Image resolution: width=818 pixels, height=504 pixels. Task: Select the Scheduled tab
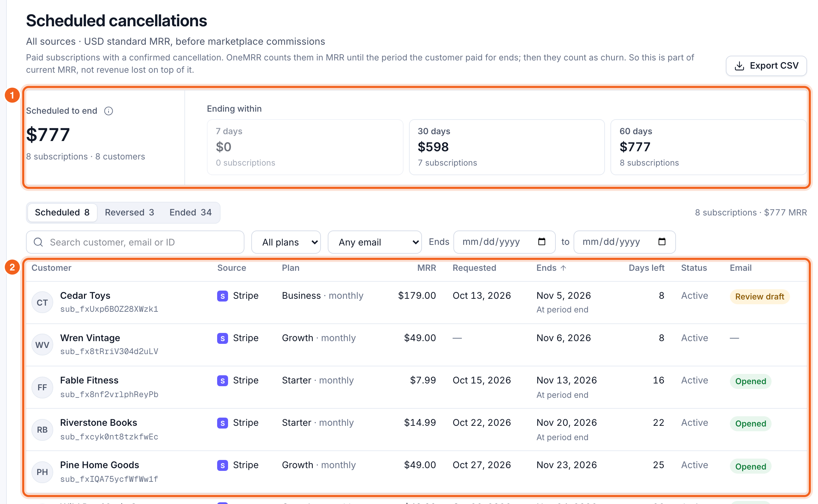[x=62, y=212]
